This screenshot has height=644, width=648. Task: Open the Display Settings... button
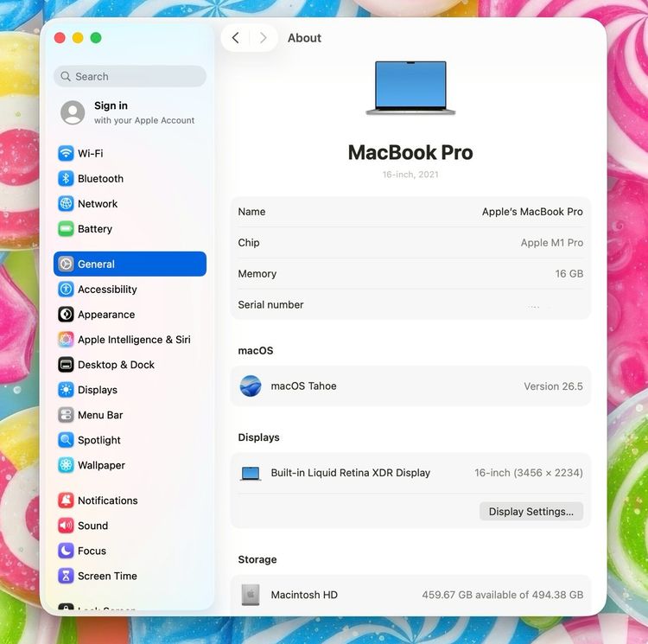point(531,512)
